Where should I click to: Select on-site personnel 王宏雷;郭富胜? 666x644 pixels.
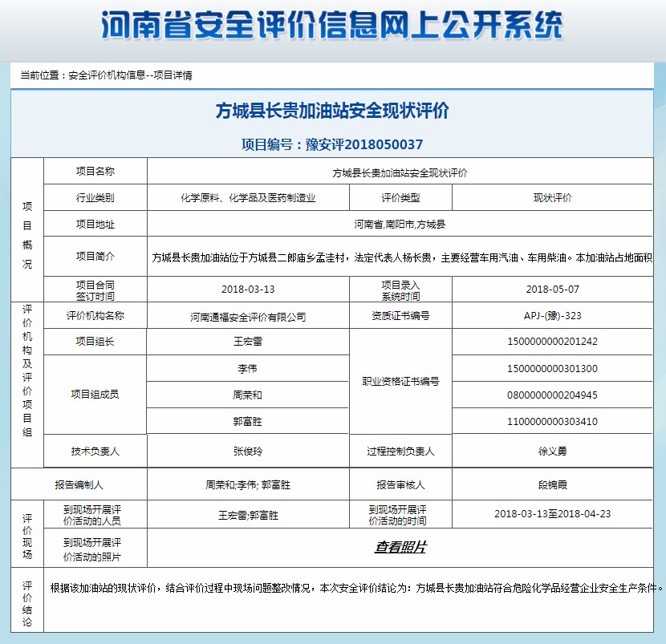click(248, 516)
